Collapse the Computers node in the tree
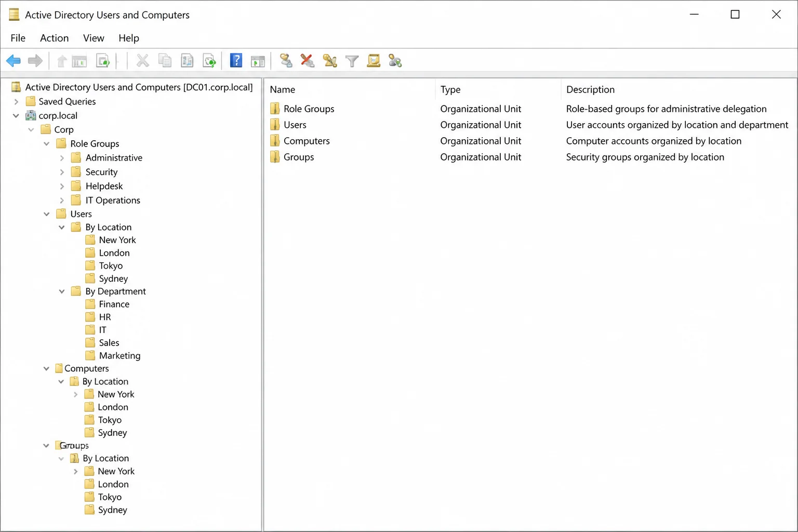 click(46, 368)
